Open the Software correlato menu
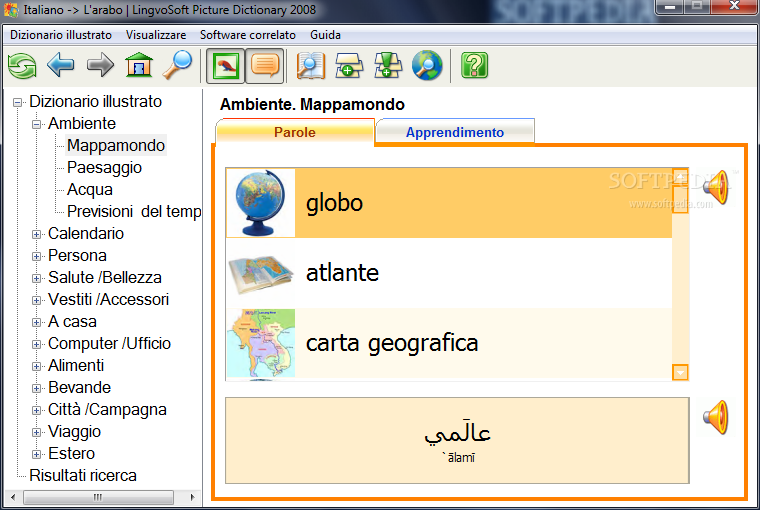 (248, 35)
